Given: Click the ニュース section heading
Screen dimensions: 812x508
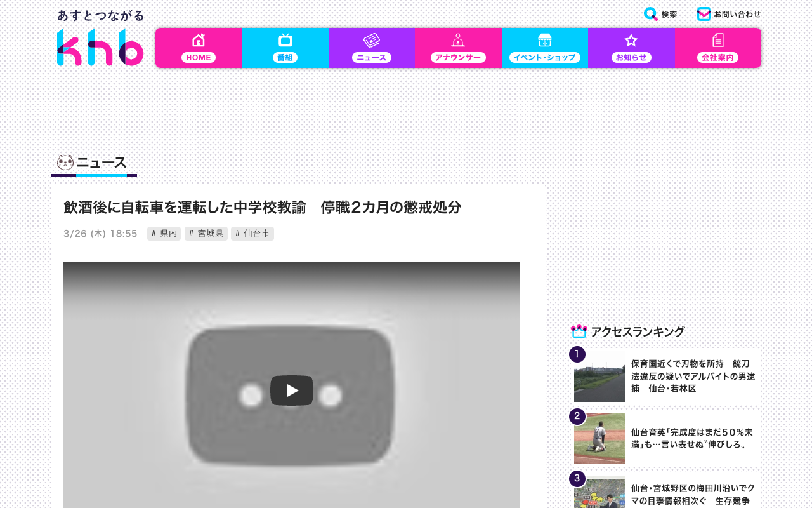Looking at the screenshot, I should (101, 163).
